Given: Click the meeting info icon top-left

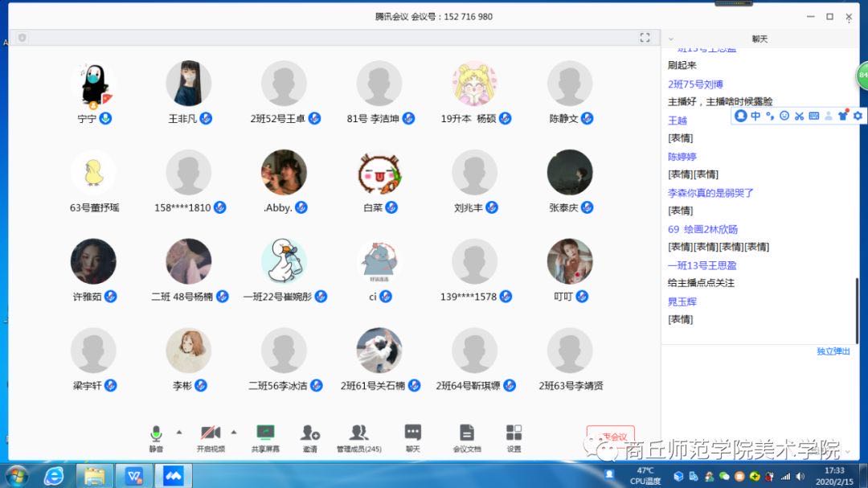Looking at the screenshot, I should click(x=23, y=38).
